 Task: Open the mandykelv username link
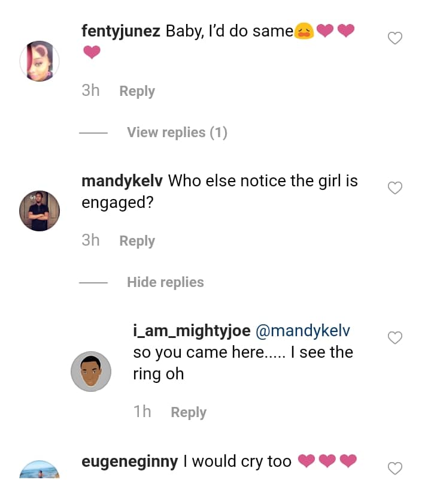122,181
